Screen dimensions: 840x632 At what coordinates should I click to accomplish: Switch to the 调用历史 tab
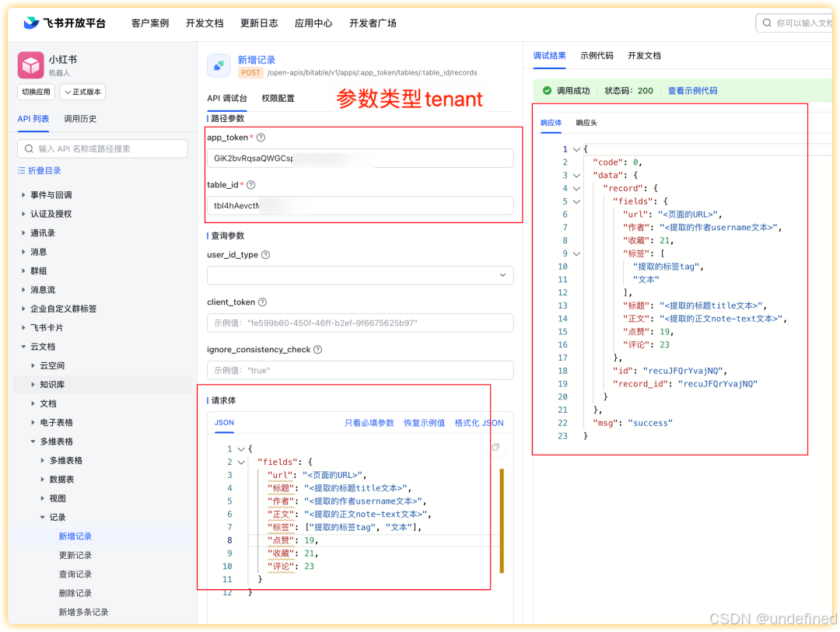(x=80, y=119)
